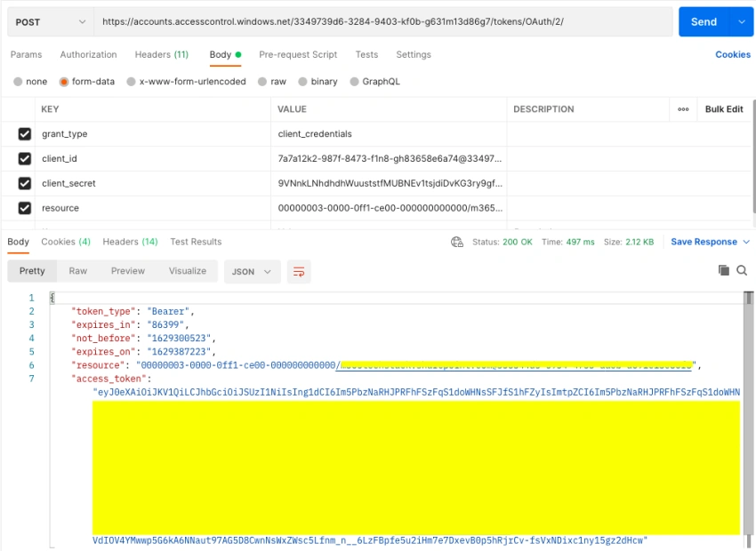Uncheck the grant_type row checkbox
The image size is (756, 551).
(25, 134)
